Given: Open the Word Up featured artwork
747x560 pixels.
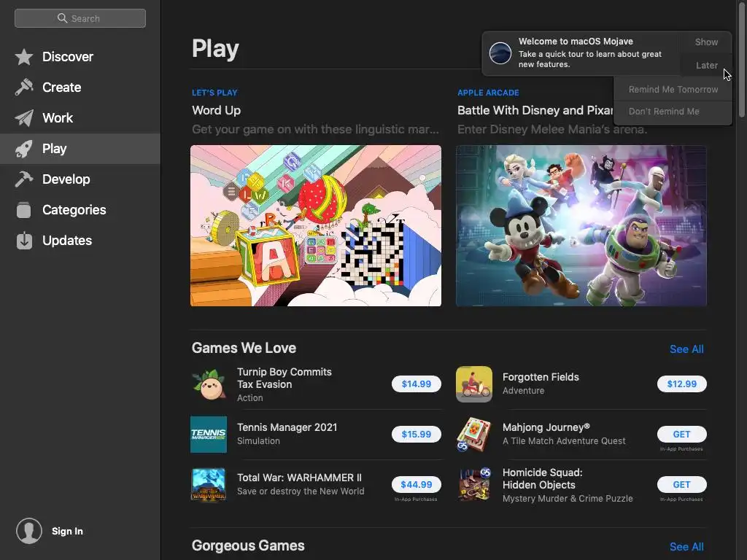Looking at the screenshot, I should tap(316, 226).
